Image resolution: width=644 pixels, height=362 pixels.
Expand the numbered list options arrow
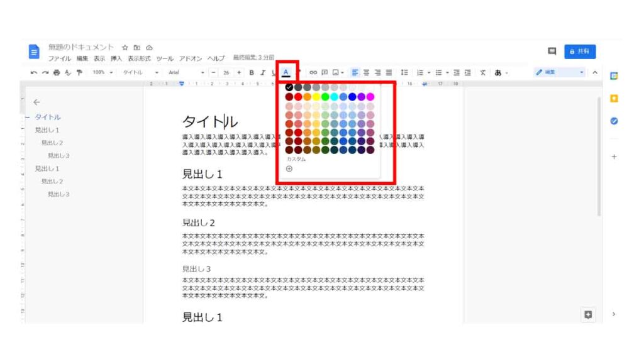[x=429, y=73]
